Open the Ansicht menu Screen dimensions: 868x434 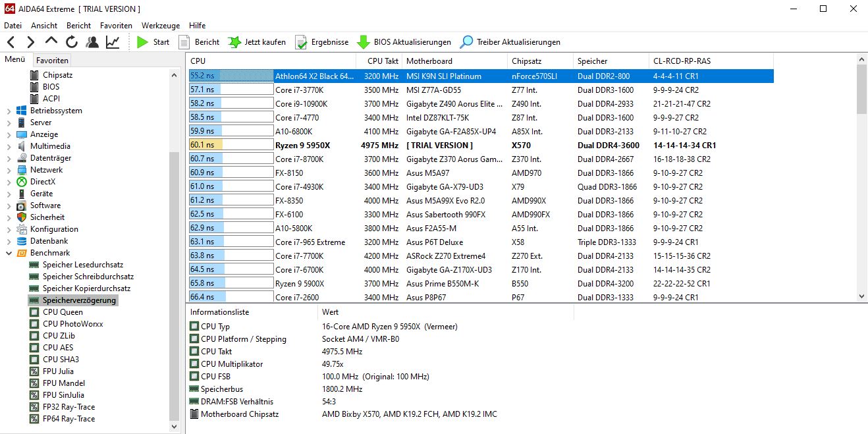pos(44,26)
